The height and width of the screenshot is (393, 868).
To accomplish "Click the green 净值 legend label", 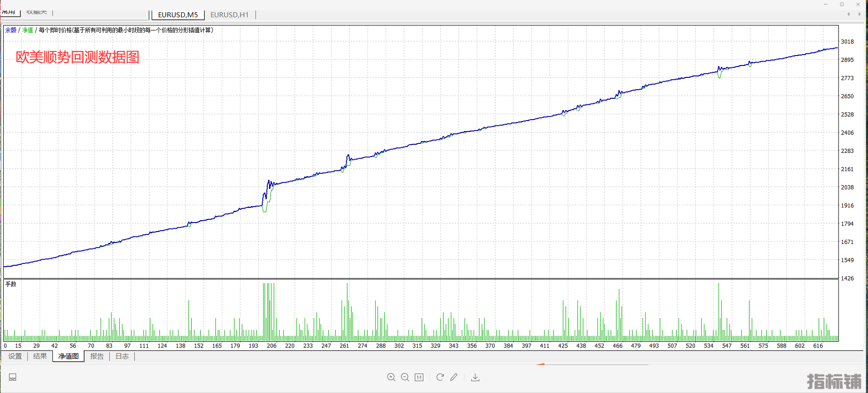I will pos(28,30).
